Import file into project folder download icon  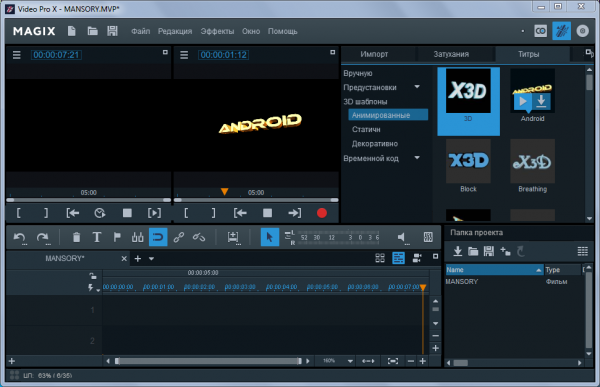click(x=457, y=251)
